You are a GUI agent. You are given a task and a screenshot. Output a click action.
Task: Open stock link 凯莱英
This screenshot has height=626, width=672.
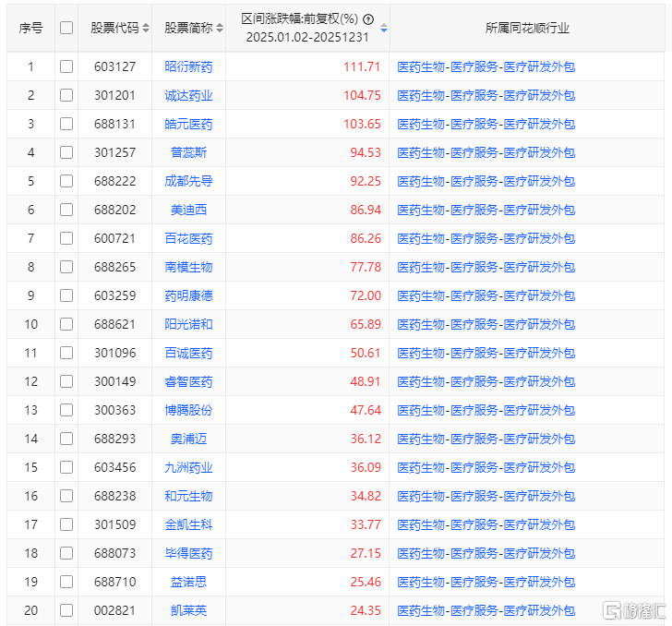(188, 610)
